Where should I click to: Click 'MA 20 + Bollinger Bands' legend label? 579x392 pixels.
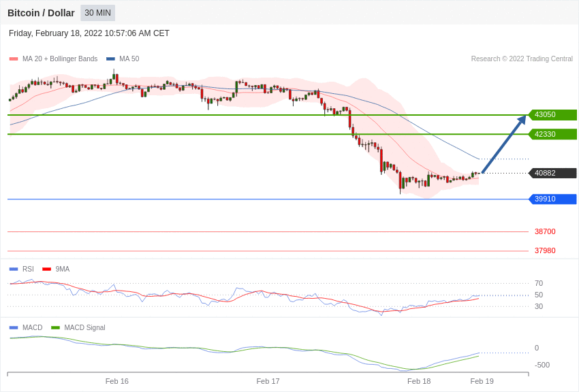pyautogui.click(x=60, y=59)
